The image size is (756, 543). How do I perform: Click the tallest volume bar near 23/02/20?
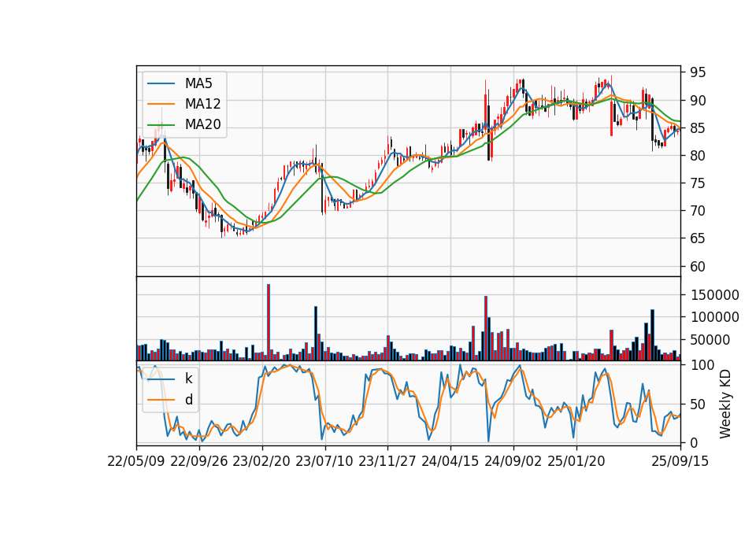(x=269, y=323)
